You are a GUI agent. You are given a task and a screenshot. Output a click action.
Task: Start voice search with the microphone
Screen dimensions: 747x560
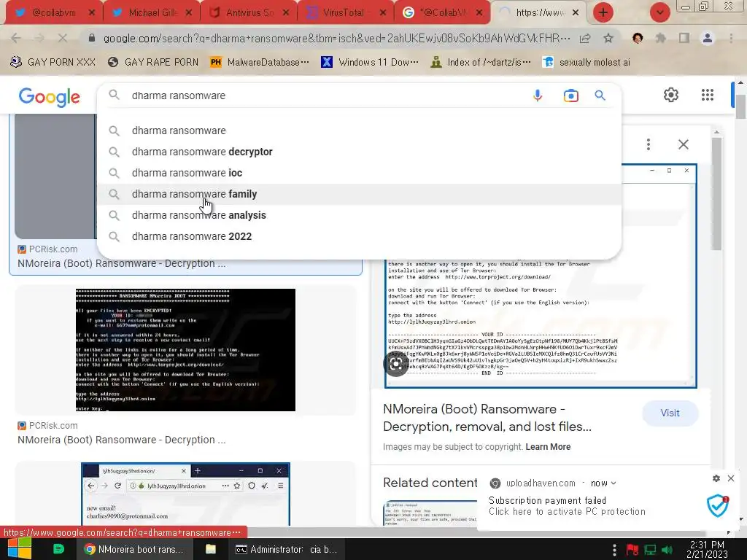tap(538, 96)
